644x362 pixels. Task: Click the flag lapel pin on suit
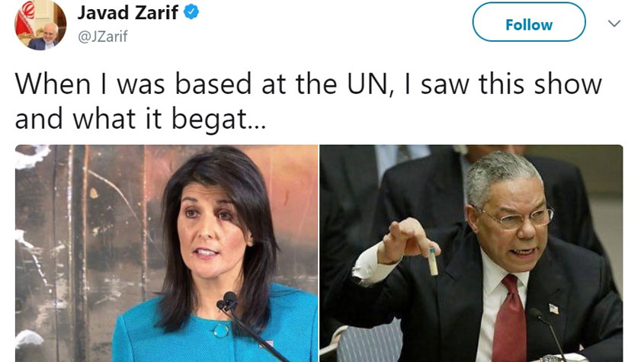[553, 309]
